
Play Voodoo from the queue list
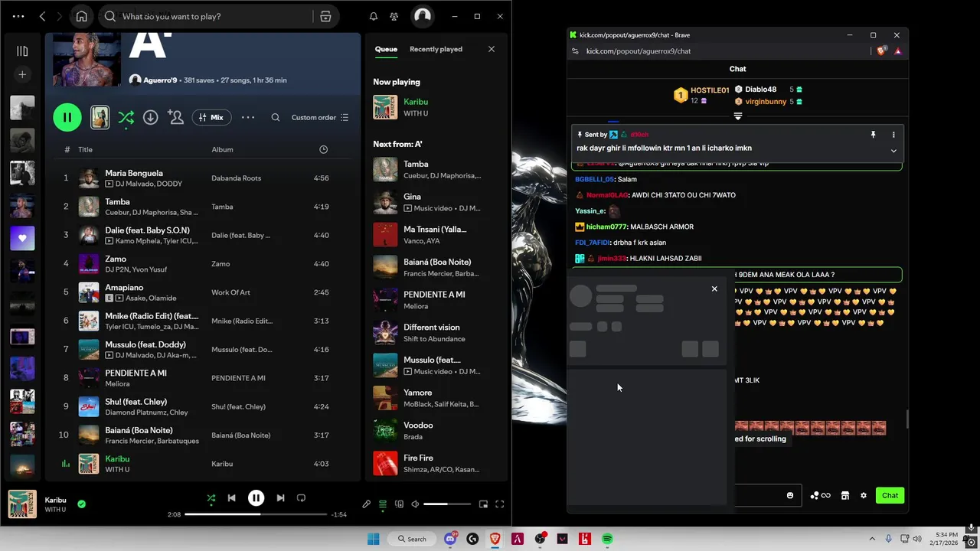[x=435, y=430]
